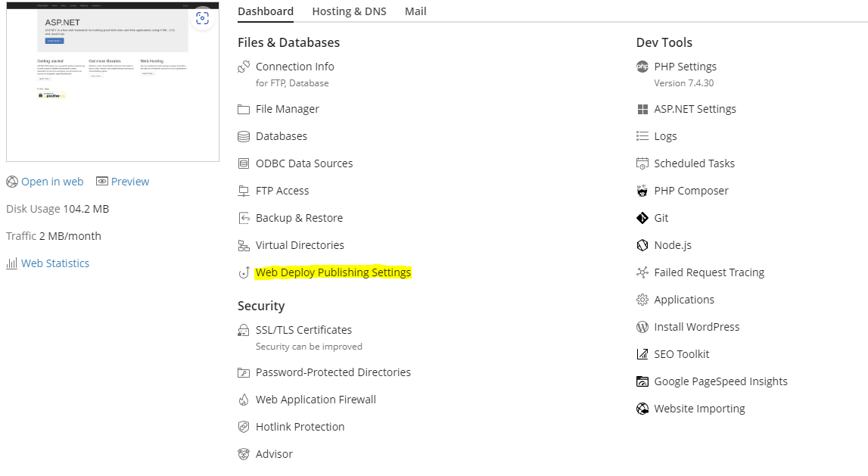
Task: Open the Git link
Action: click(x=661, y=218)
